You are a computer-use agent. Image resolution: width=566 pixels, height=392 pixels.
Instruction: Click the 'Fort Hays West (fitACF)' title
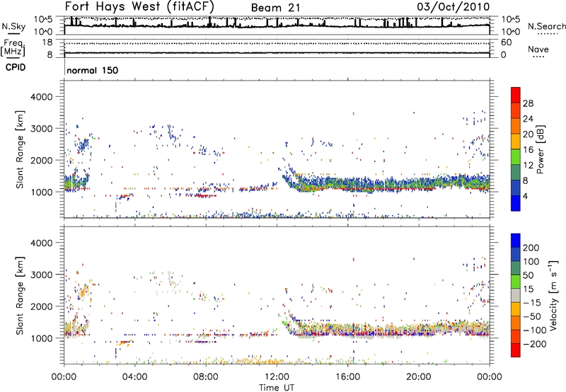pos(139,6)
